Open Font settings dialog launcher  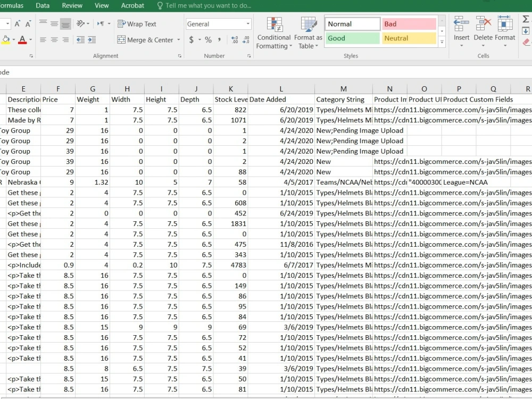31,56
